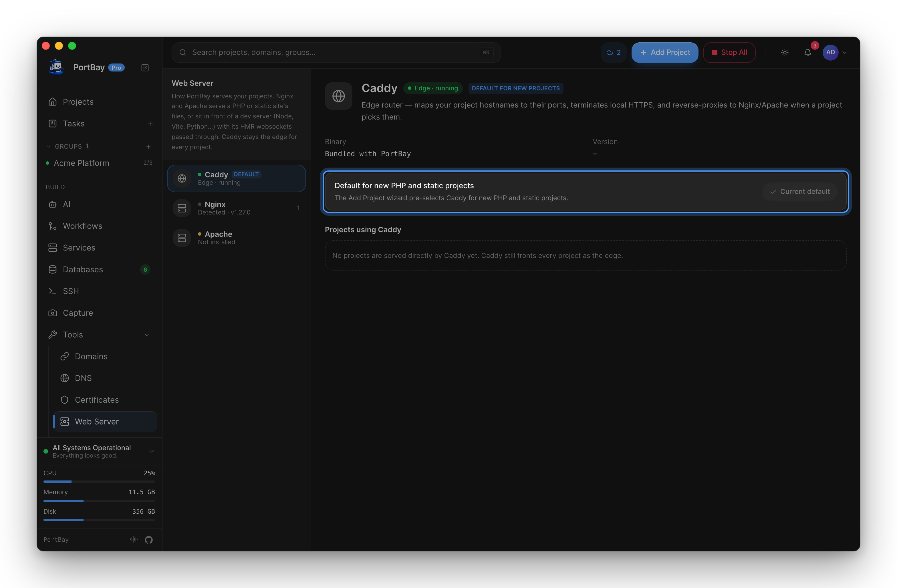Go to Workflows

[x=100, y=226]
